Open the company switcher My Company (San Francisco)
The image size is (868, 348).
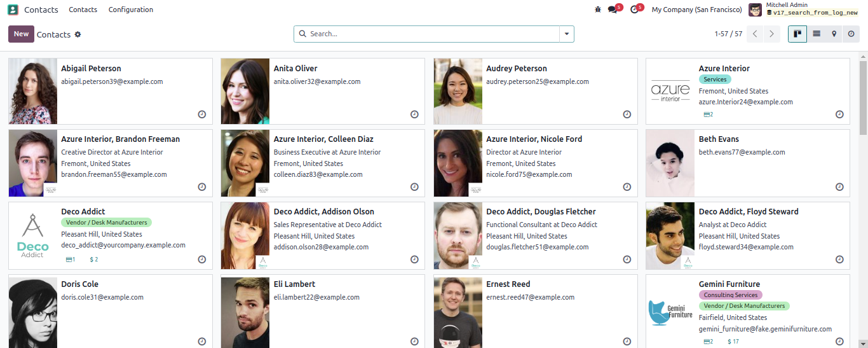[696, 10]
